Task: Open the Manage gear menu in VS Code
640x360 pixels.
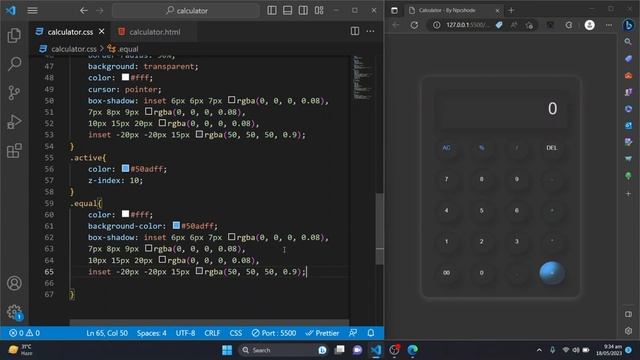Action: click(x=14, y=312)
